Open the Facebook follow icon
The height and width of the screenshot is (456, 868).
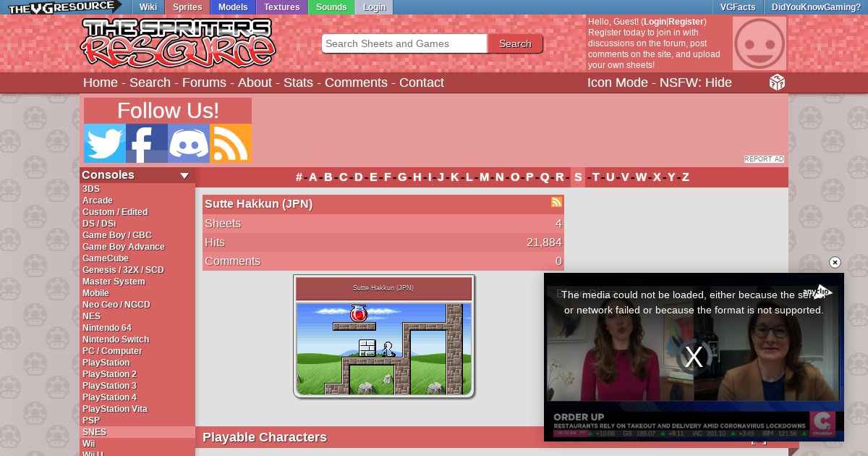click(147, 143)
